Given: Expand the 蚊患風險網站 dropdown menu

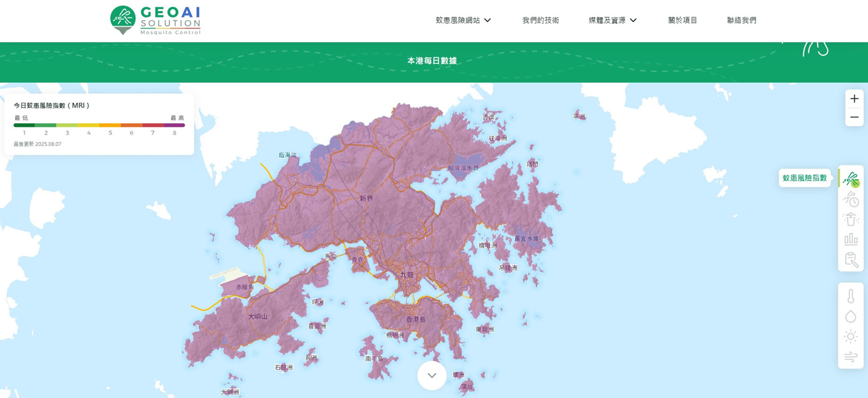Looking at the screenshot, I should [x=463, y=20].
